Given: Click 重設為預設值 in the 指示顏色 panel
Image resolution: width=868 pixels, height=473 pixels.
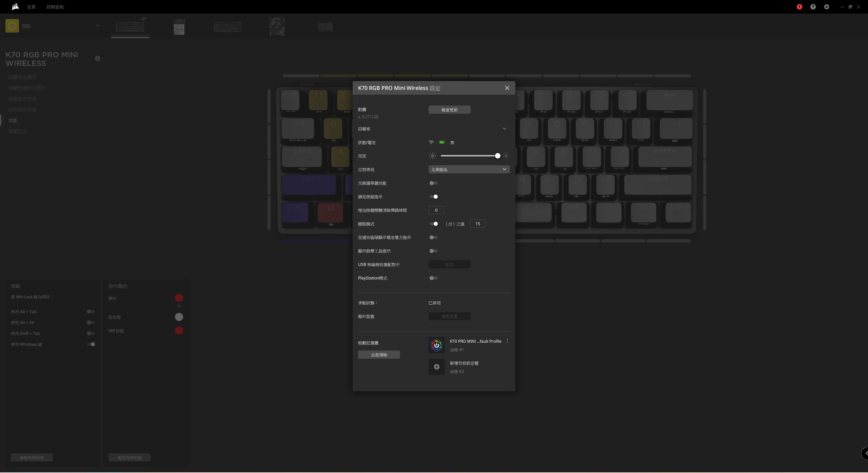Looking at the screenshot, I should [130, 457].
